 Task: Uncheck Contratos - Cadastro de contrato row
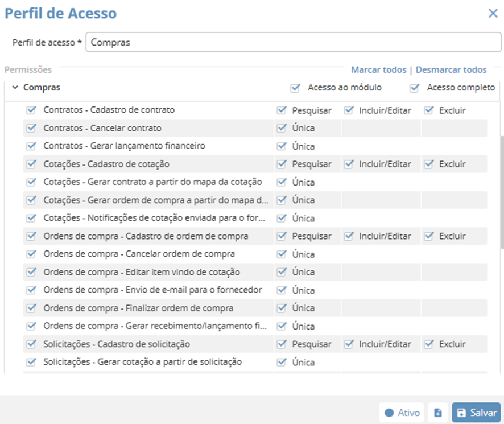pos(31,110)
